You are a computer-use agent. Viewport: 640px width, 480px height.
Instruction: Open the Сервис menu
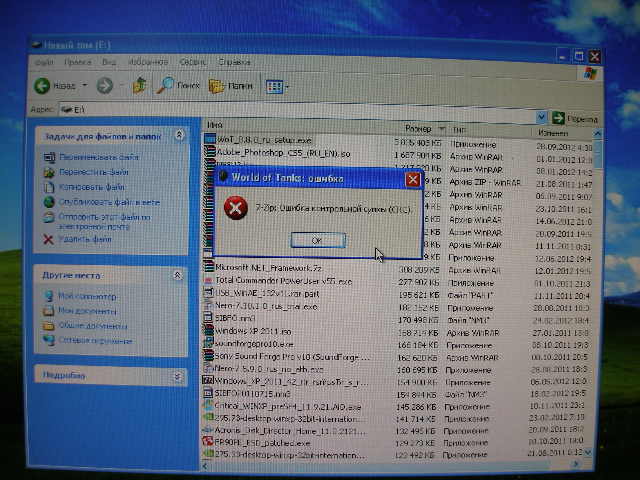click(x=192, y=62)
